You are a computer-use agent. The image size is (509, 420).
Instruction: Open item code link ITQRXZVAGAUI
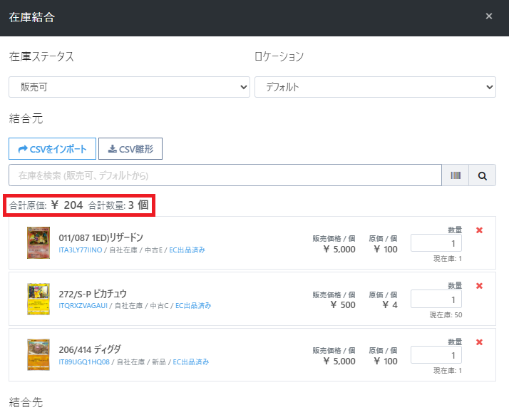coord(83,306)
